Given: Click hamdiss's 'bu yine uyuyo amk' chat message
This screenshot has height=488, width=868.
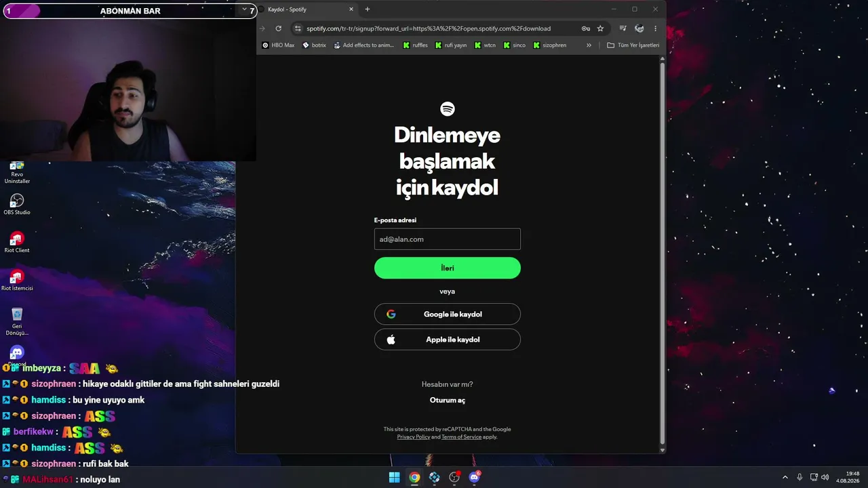Looking at the screenshot, I should [x=109, y=400].
